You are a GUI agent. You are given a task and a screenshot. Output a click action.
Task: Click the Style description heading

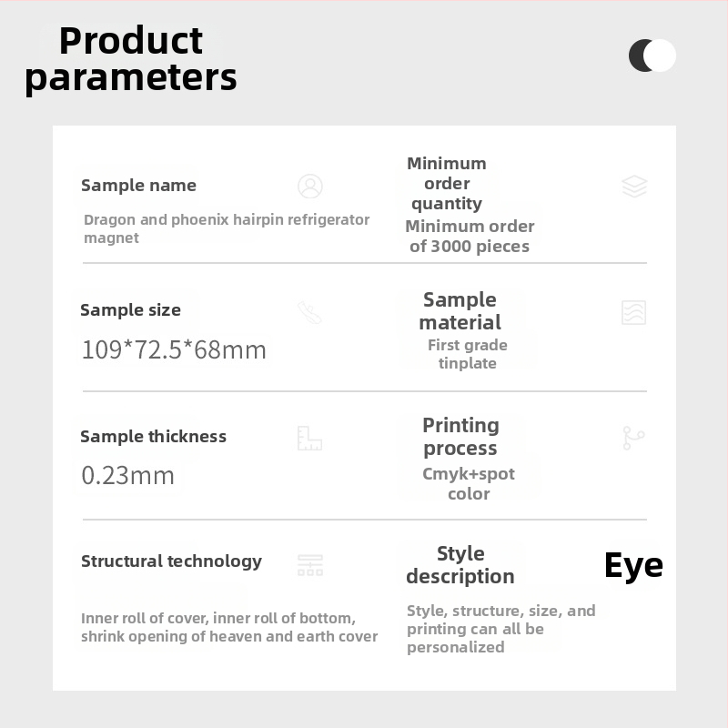point(460,565)
